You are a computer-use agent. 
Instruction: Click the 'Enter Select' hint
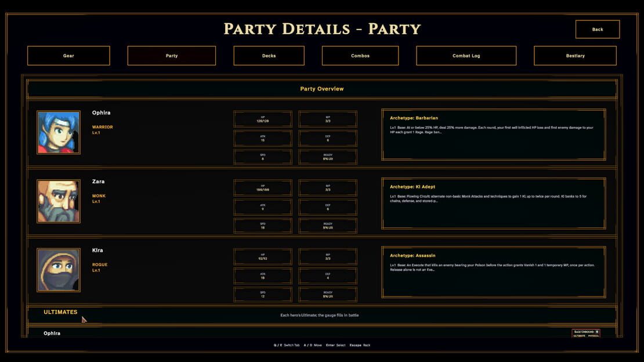point(335,345)
